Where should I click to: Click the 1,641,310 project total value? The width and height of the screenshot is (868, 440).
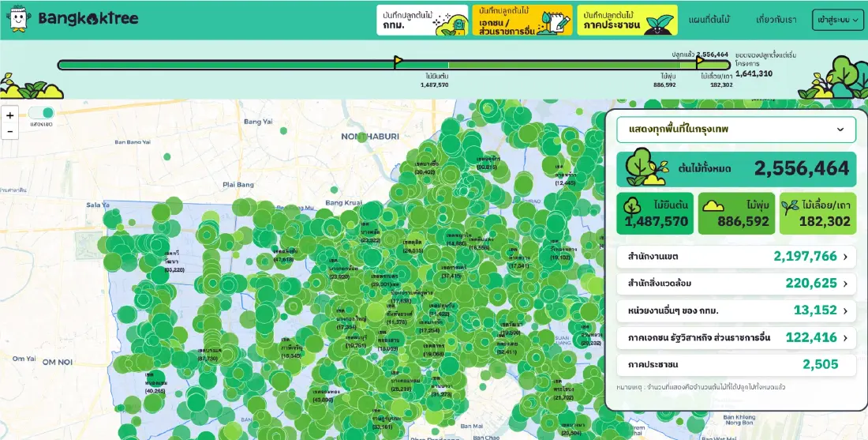pyautogui.click(x=754, y=73)
